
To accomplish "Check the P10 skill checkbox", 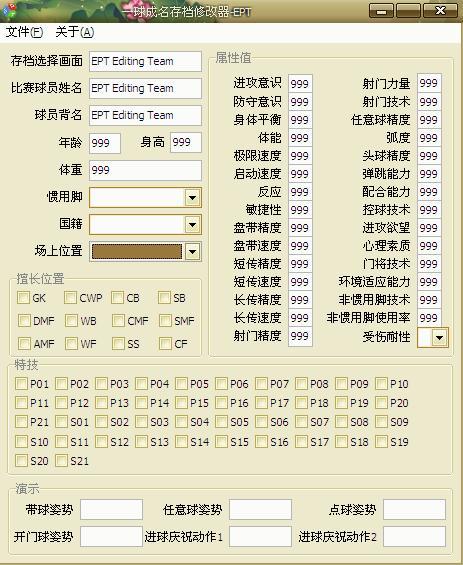I will (x=382, y=384).
